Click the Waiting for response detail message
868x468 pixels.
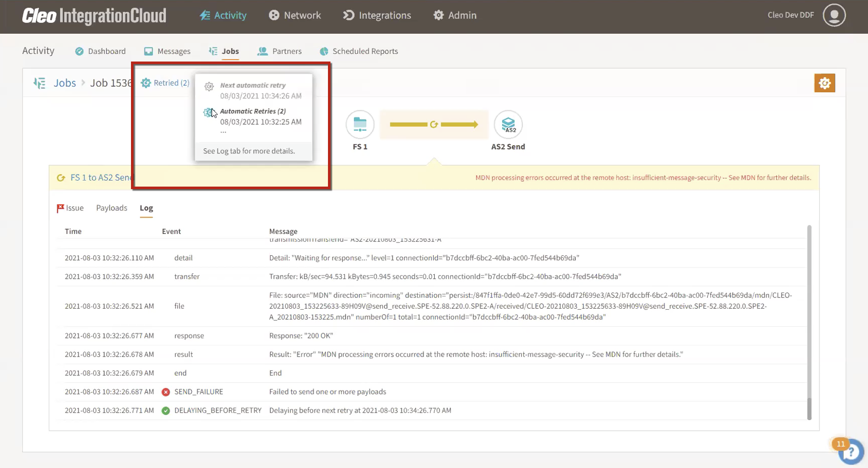(424, 258)
